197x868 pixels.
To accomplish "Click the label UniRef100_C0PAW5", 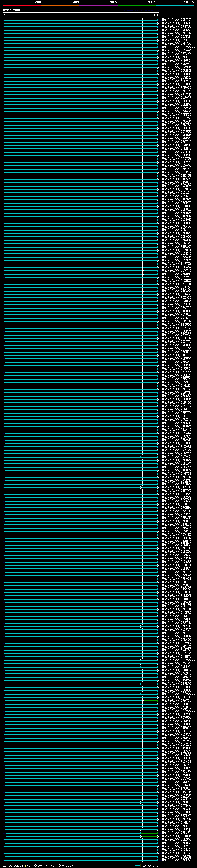I will click(x=176, y=135).
